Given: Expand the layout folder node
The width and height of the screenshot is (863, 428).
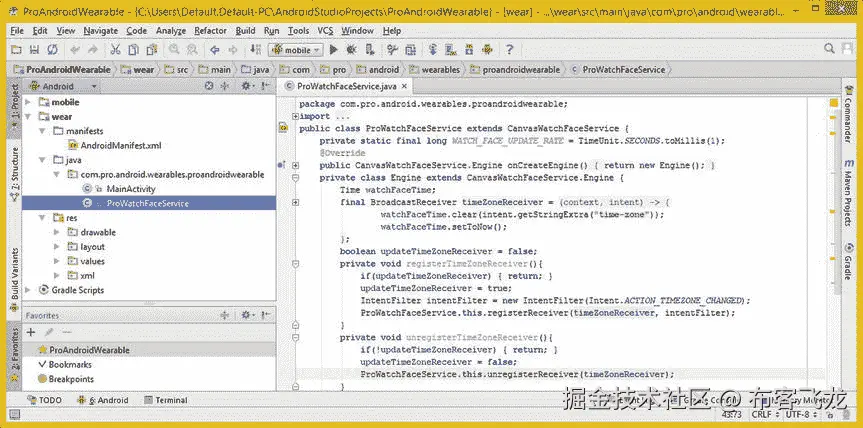Looking at the screenshot, I should pyautogui.click(x=57, y=247).
